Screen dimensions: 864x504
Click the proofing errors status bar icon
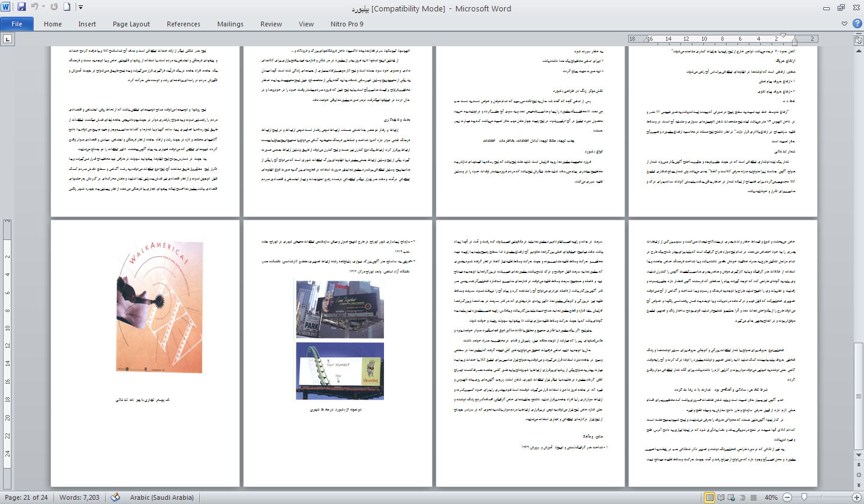pyautogui.click(x=116, y=497)
